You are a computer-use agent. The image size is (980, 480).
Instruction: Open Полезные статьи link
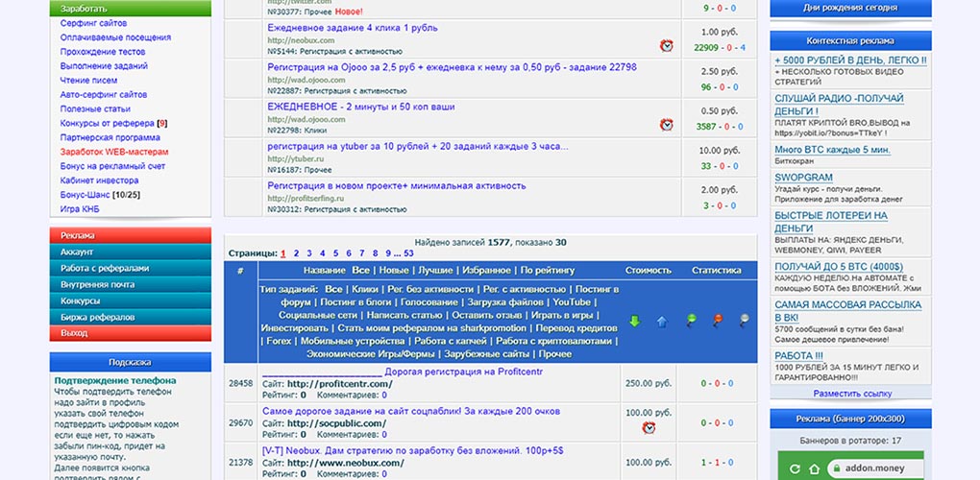(x=94, y=109)
